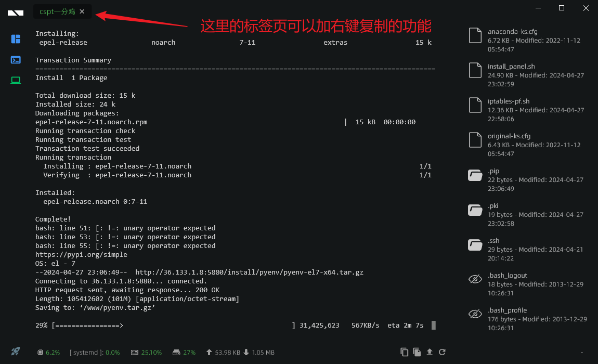Toggle hidden icon beside .bash_profile
This screenshot has height=364, width=598.
(x=475, y=314)
